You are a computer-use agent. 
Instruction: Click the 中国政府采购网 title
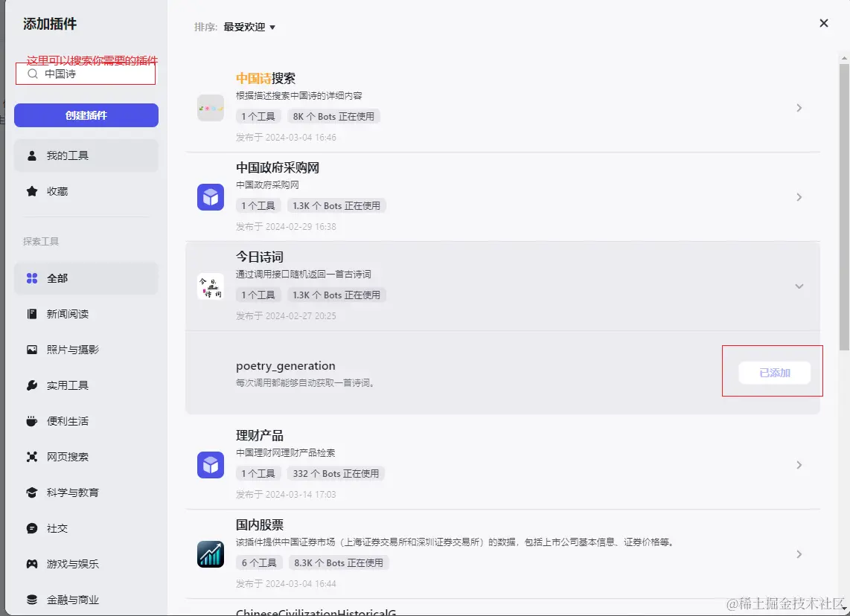[x=278, y=168]
